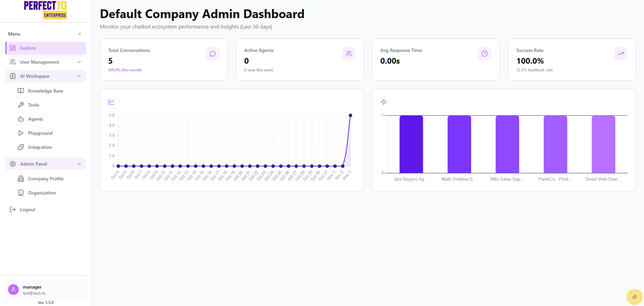Screen dimensions: 644x306
Task: Click the Avg Response Time clock icon
Action: point(485,54)
